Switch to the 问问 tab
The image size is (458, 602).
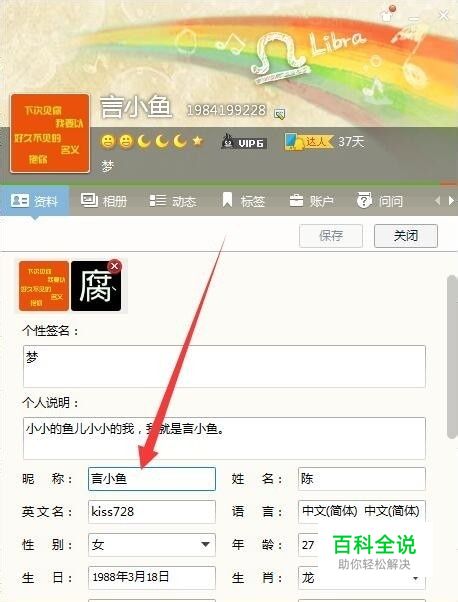[380, 200]
